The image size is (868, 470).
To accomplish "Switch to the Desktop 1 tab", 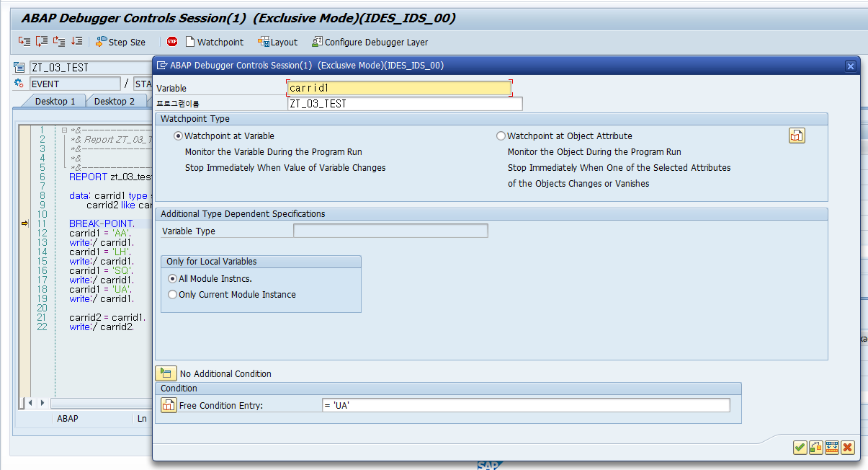I will coord(55,101).
